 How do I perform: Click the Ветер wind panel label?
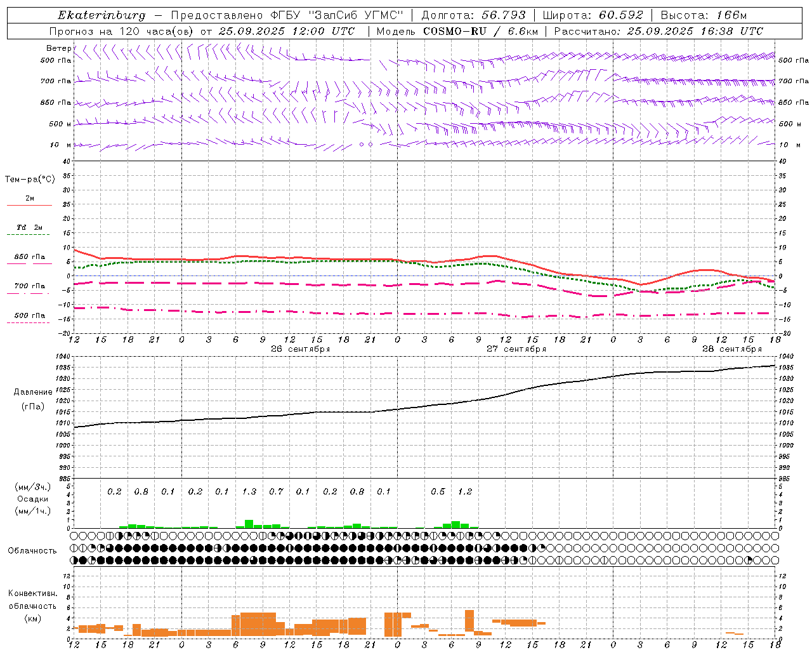58,48
